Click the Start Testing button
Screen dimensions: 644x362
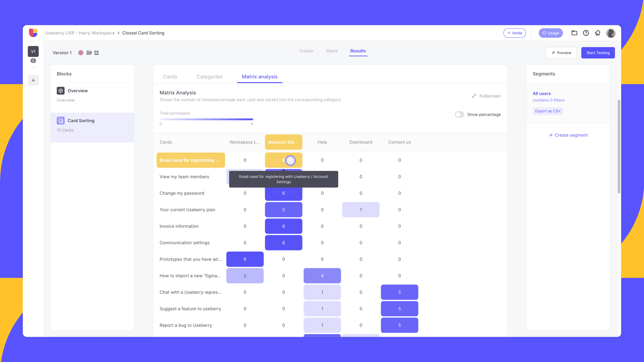[598, 52]
